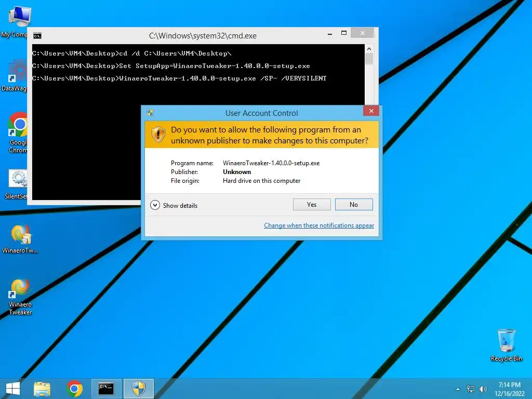Open Chrome from the taskbar

(x=74, y=389)
